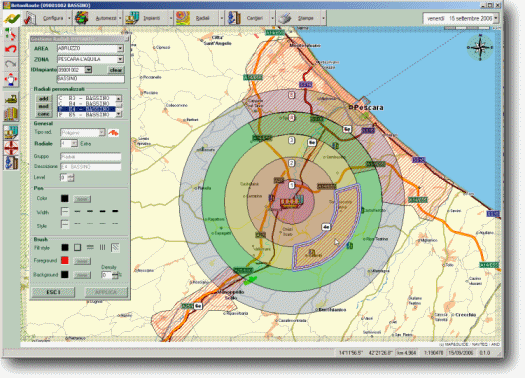Screen dimensions: 525x378
Task: Click the route points icon in left toolbar
Action: click(x=11, y=34)
